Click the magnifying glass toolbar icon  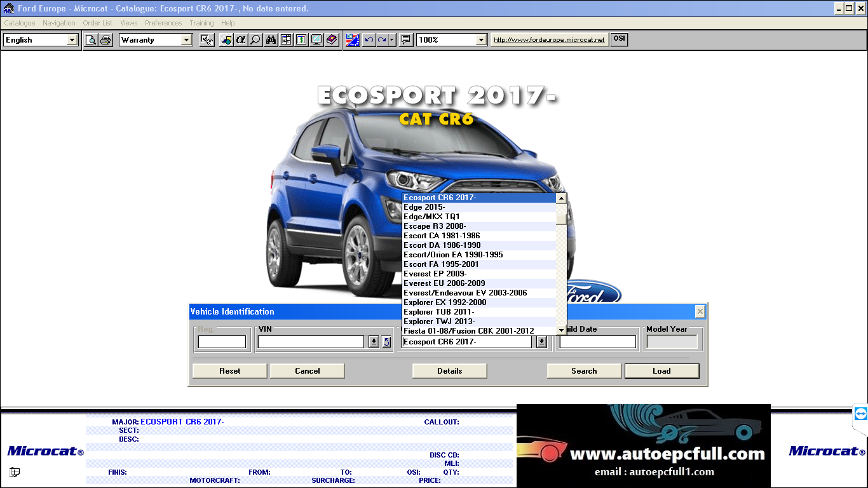click(x=255, y=40)
